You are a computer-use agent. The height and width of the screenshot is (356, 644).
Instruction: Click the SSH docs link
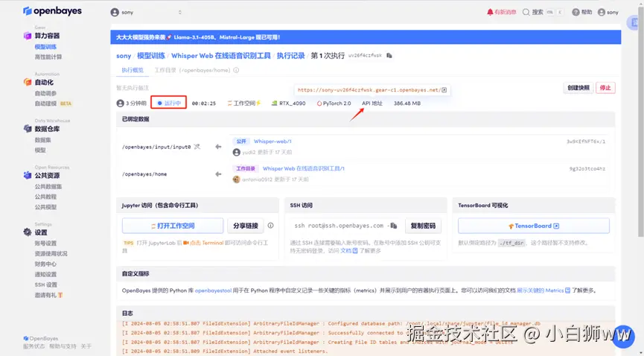pyautogui.click(x=349, y=250)
